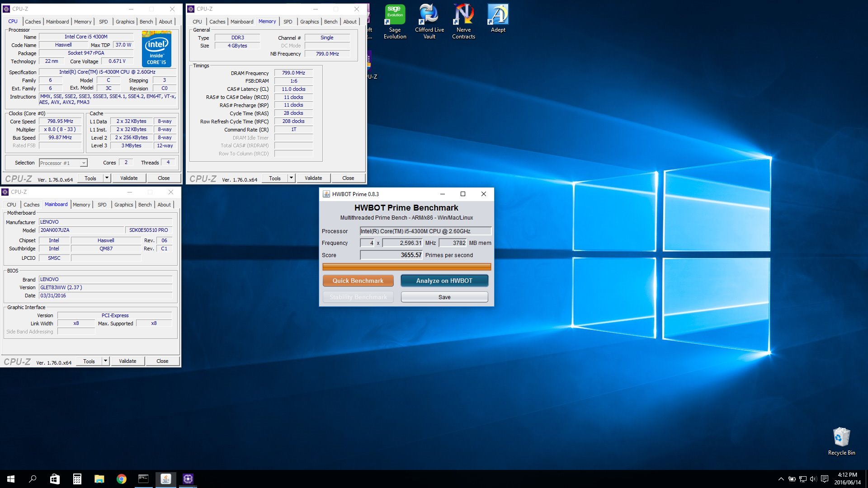Open the Recycle Bin icon
868x488 pixels.
point(841,441)
